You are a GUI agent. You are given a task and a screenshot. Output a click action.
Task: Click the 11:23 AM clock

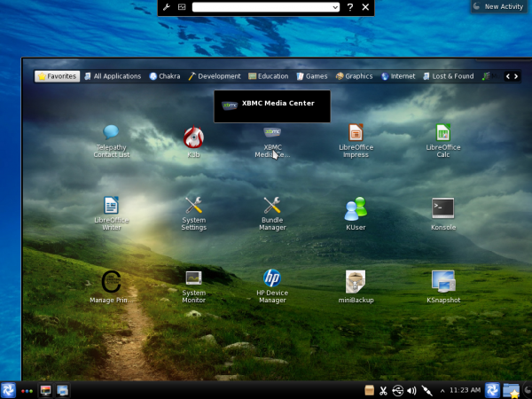tap(465, 390)
